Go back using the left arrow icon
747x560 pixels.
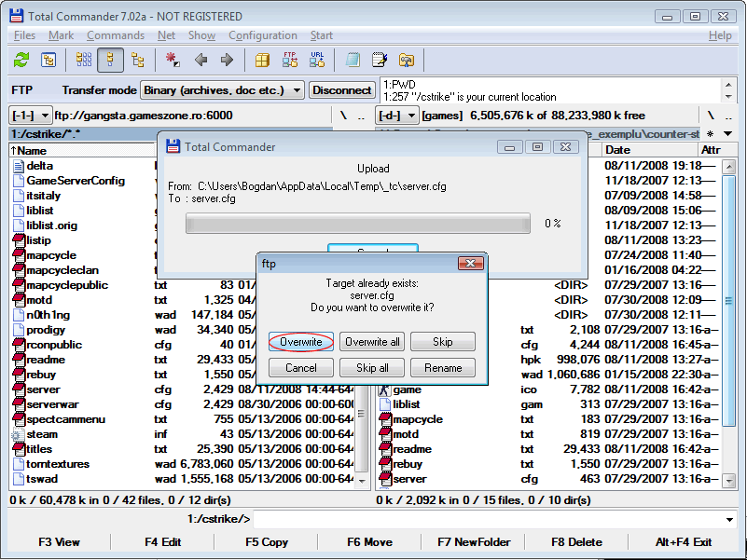pyautogui.click(x=201, y=60)
